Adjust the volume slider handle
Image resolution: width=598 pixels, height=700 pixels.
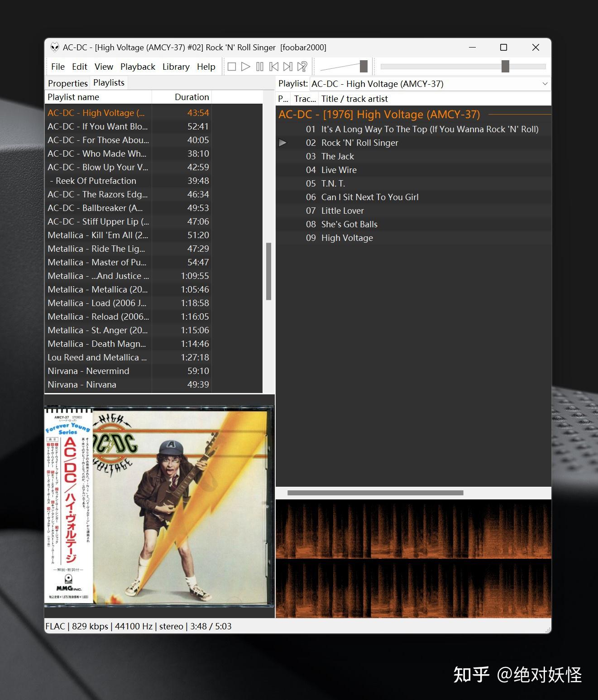364,67
